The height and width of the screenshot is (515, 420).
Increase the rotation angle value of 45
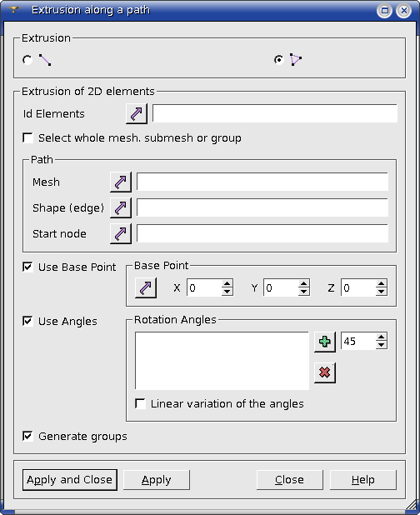(x=382, y=337)
